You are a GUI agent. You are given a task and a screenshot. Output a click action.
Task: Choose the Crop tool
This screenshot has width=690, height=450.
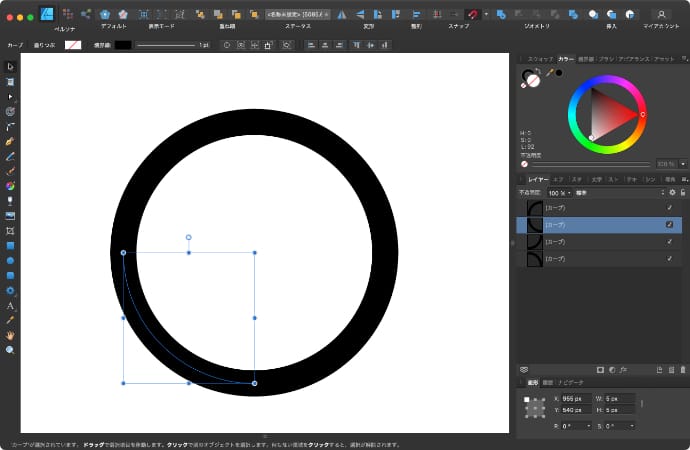click(10, 230)
